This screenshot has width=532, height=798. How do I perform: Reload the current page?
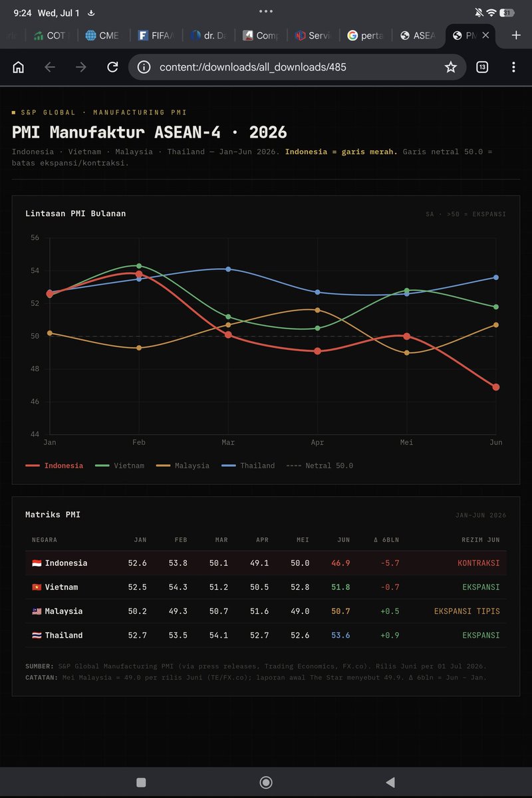pos(112,67)
